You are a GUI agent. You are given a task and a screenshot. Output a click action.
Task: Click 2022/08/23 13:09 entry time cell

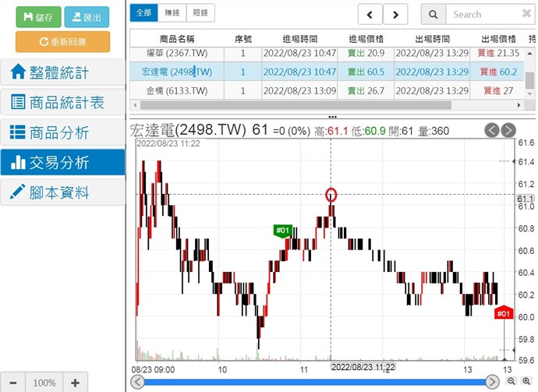tap(300, 90)
